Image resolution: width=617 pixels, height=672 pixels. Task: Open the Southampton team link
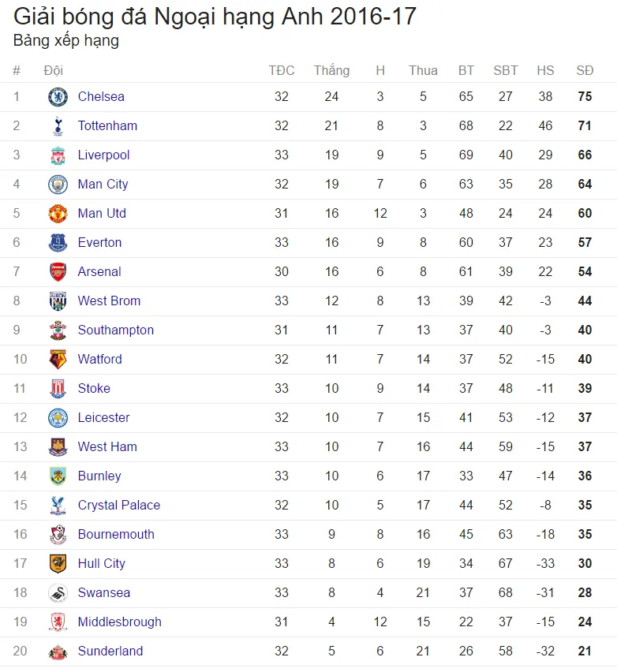tap(116, 330)
